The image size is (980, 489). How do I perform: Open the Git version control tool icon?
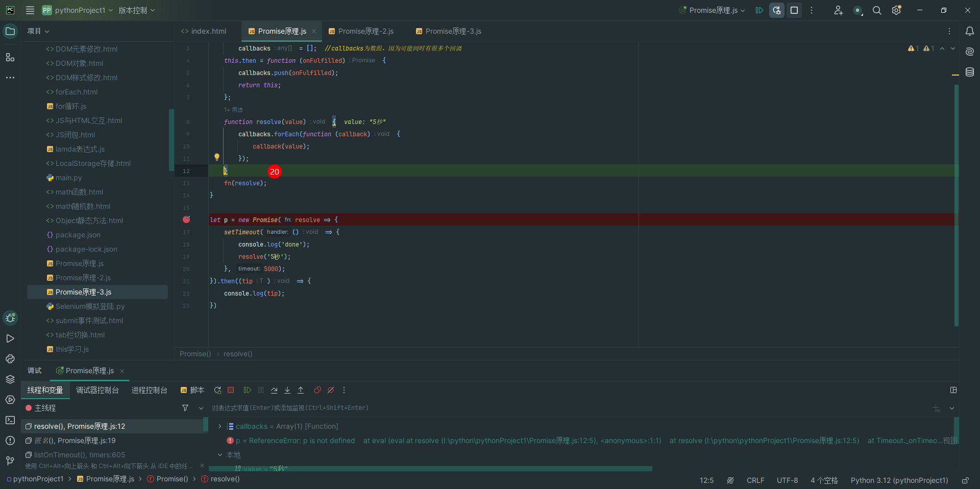10,461
